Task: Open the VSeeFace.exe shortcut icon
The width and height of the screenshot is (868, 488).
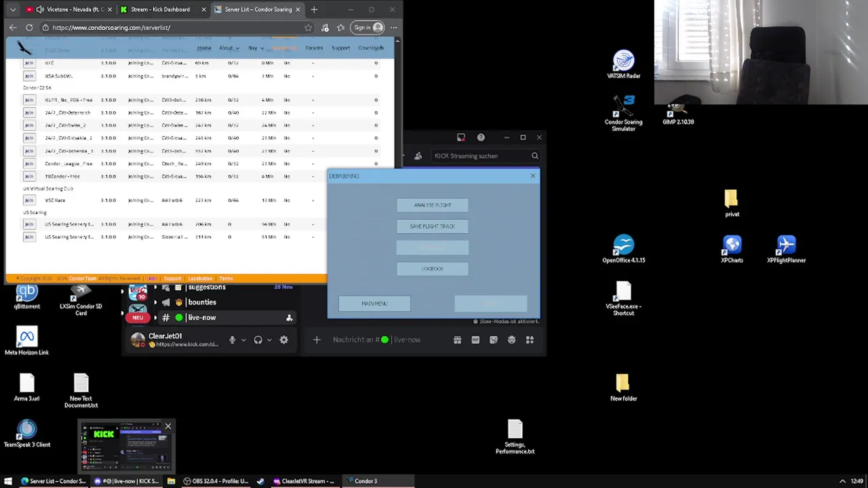Action: (623, 298)
